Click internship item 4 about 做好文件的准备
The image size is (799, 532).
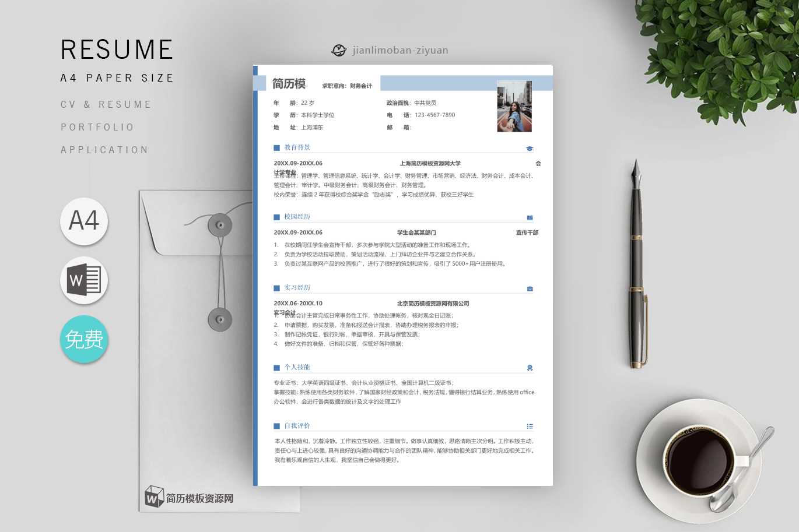click(338, 344)
